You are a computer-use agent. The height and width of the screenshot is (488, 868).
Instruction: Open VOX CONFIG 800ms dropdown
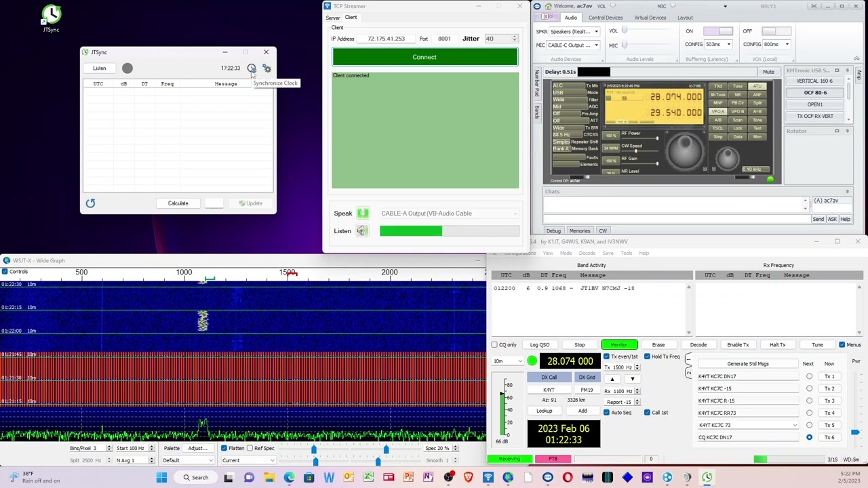tap(777, 45)
